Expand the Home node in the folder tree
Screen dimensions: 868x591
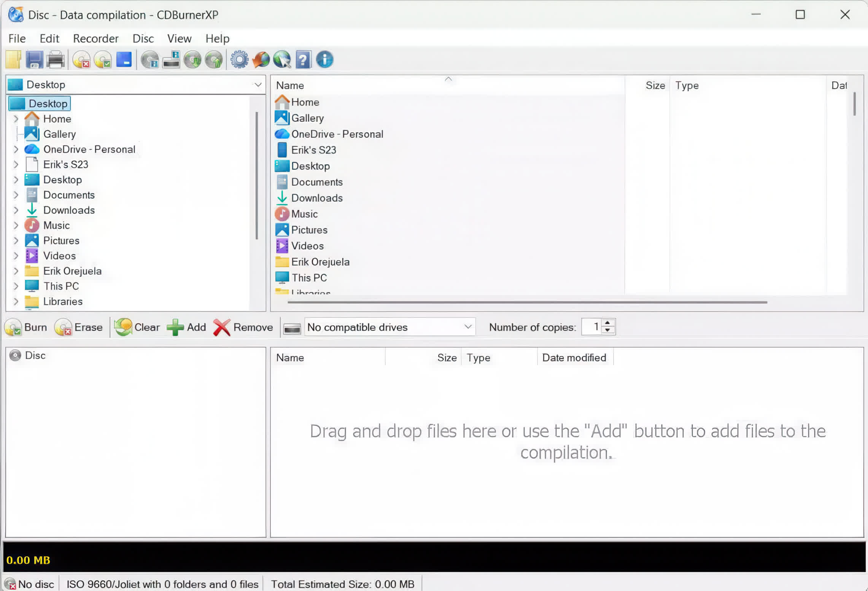tap(16, 119)
